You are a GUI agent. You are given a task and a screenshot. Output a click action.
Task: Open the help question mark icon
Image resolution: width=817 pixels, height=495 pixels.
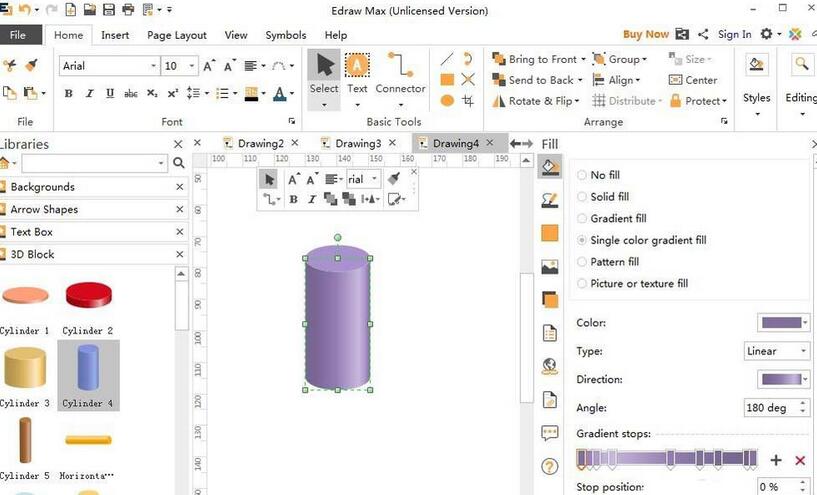coord(549,466)
